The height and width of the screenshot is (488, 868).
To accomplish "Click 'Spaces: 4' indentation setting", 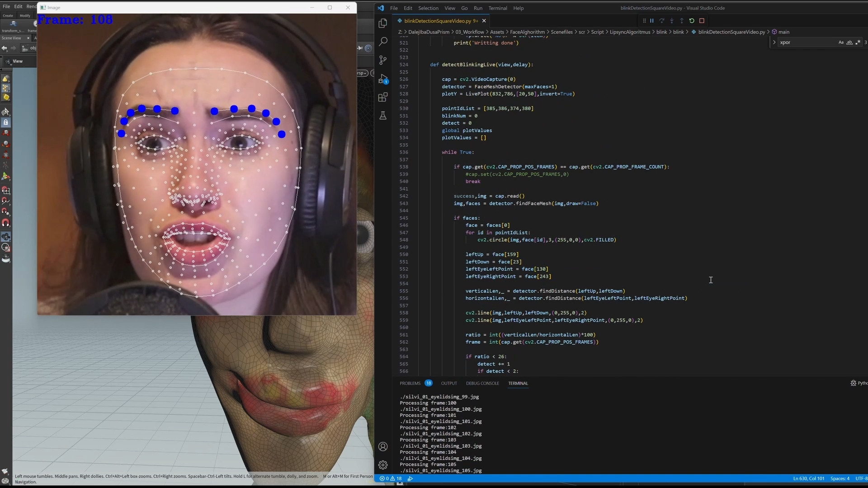I will coord(840,479).
